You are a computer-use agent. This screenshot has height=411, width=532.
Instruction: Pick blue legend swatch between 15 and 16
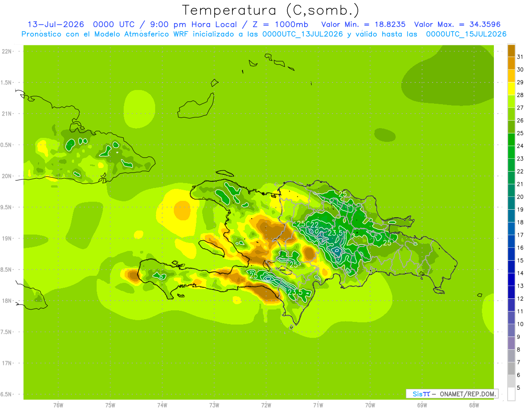(511, 254)
